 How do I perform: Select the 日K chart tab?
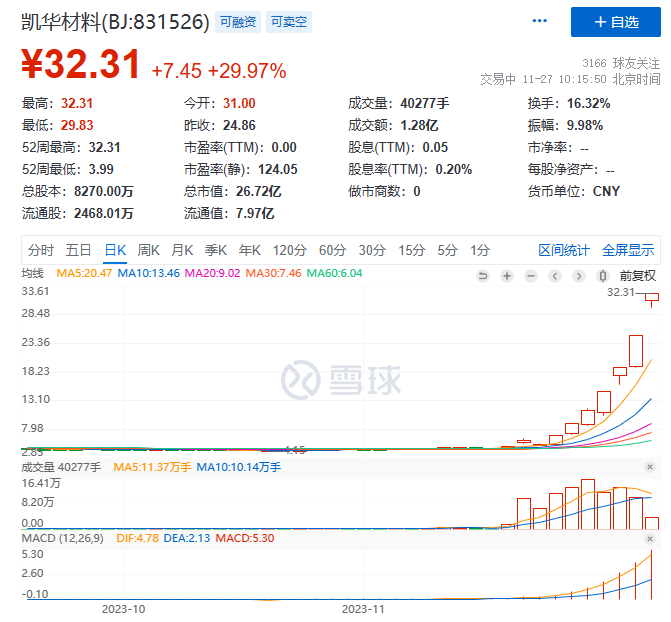115,250
